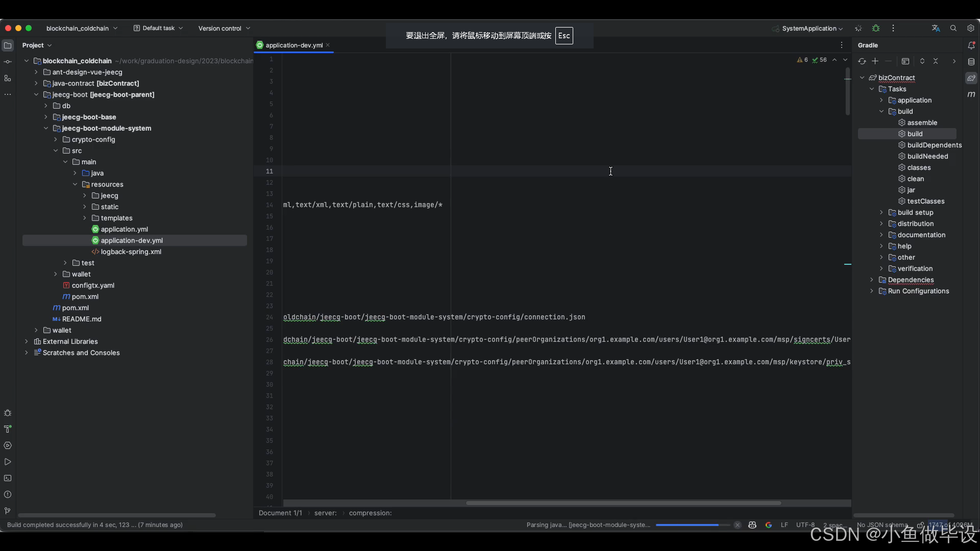Toggle the Project tool window
The image size is (980, 551).
pyautogui.click(x=8, y=45)
